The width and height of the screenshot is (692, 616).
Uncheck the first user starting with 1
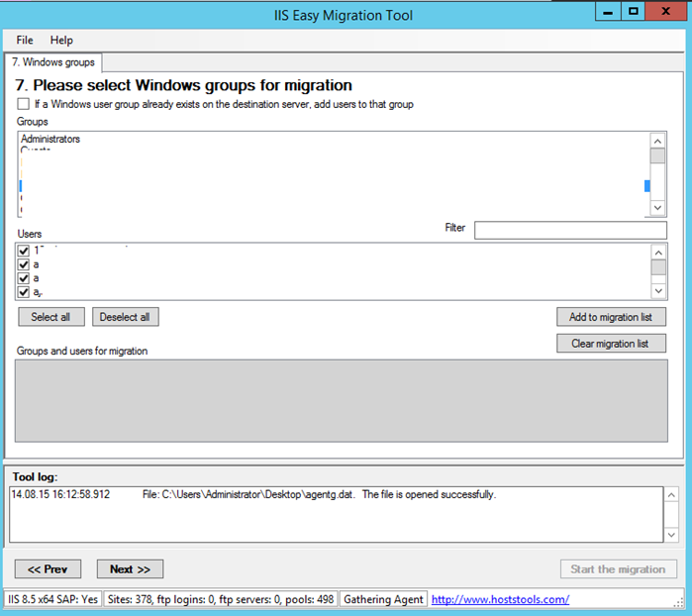[x=24, y=251]
